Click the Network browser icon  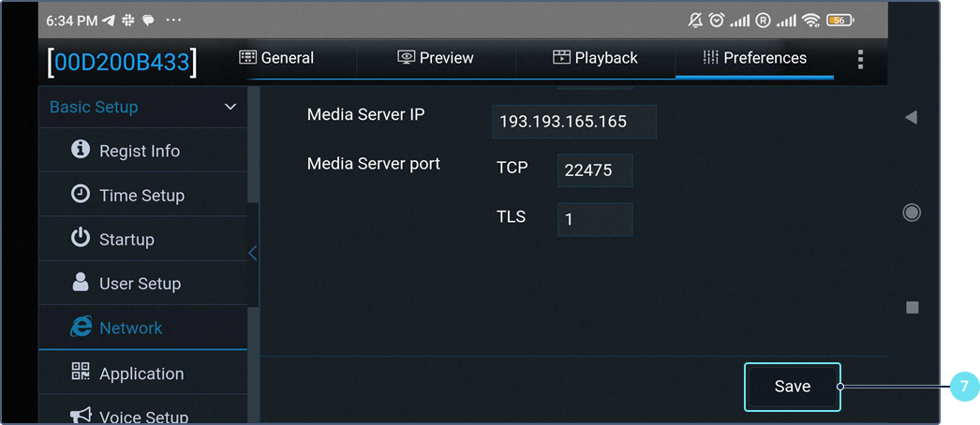point(82,327)
